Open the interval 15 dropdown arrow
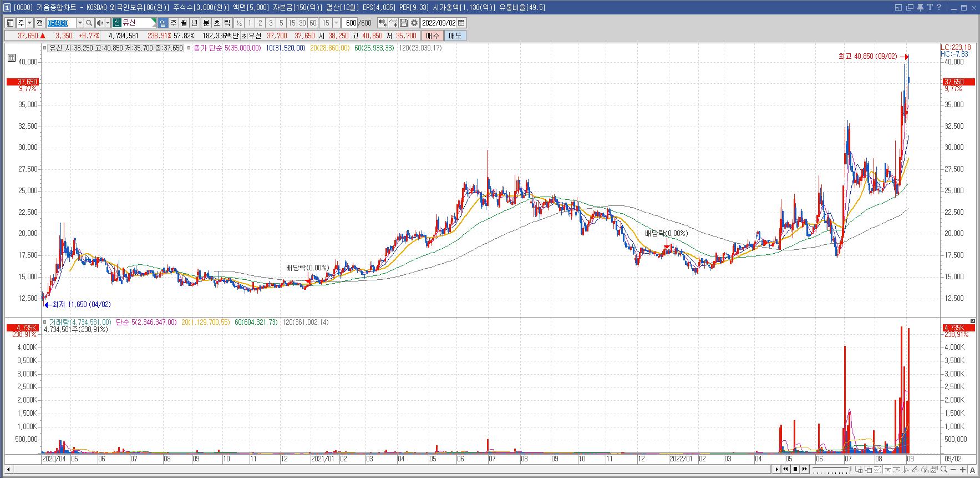The image size is (980, 478). [337, 23]
